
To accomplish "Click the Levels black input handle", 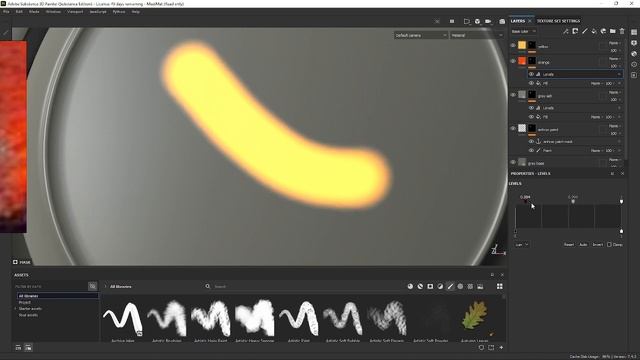I will coord(525,201).
